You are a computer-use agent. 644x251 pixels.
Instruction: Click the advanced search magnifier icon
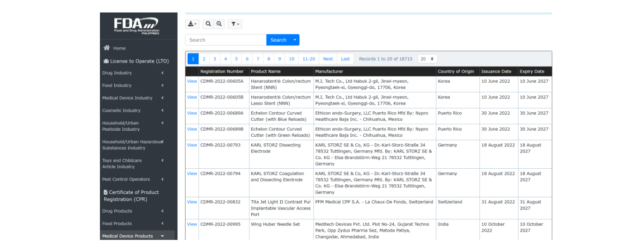click(219, 24)
